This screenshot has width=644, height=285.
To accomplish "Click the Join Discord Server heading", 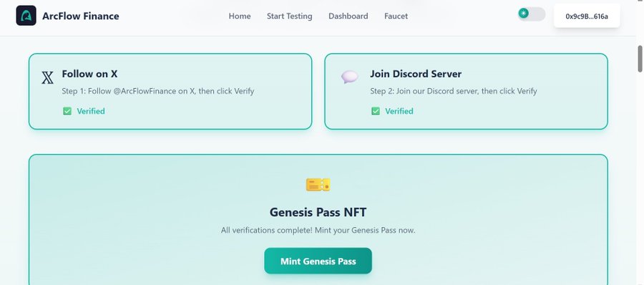I will [416, 74].
